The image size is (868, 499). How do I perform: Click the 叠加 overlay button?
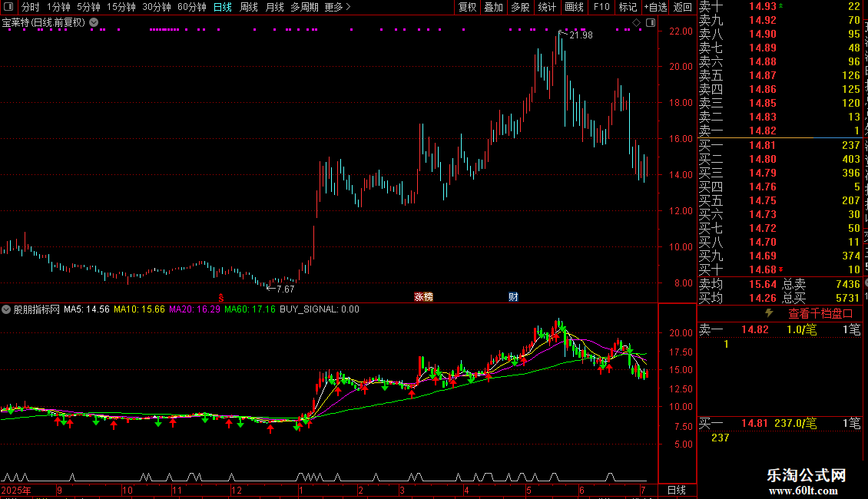[494, 7]
